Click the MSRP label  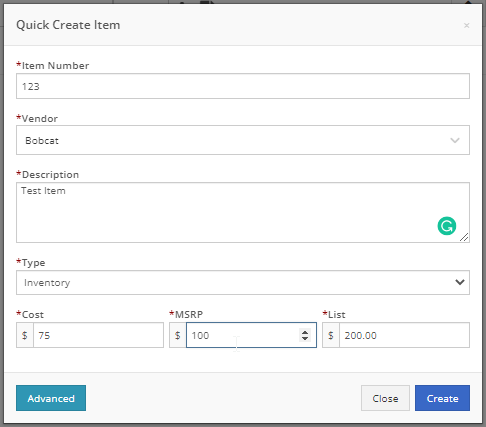tap(186, 314)
